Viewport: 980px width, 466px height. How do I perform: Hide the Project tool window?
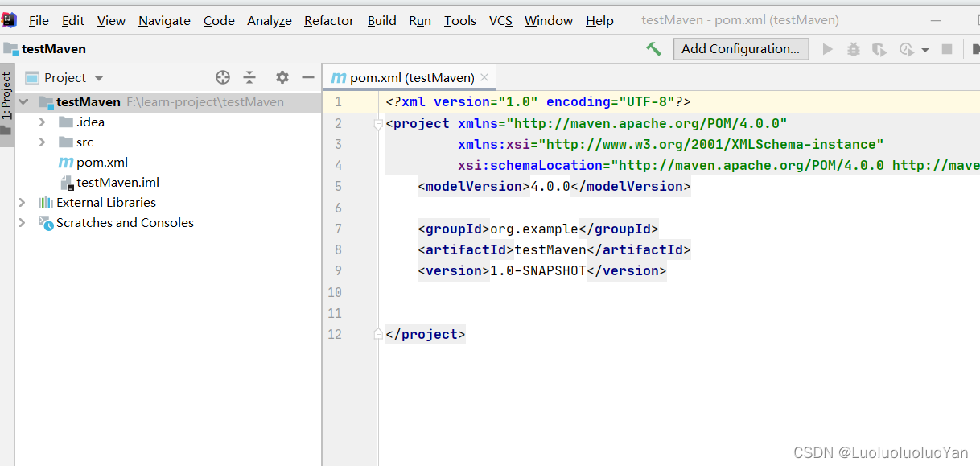309,77
